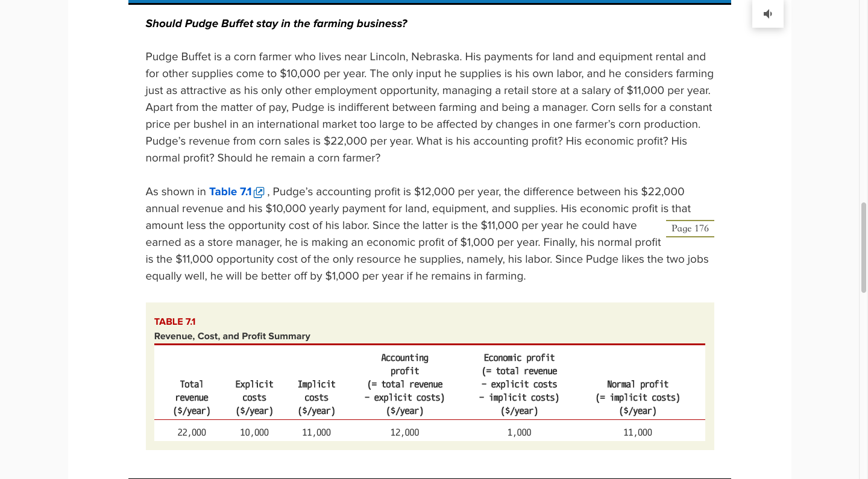Screen dimensions: 868x479
Task: Click the read-aloud speaker icon
Action: (767, 13)
